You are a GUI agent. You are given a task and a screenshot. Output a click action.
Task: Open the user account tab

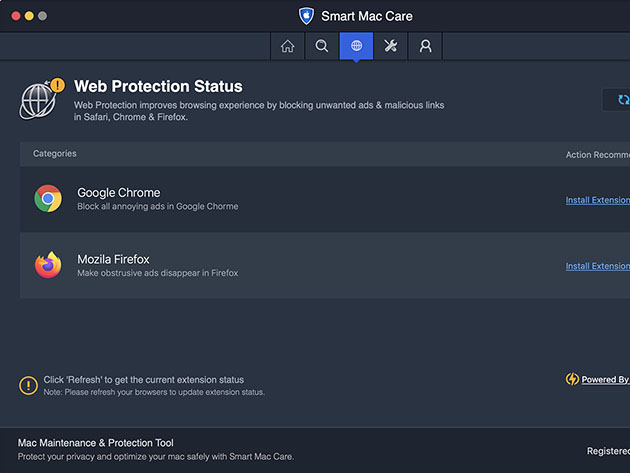coord(425,46)
